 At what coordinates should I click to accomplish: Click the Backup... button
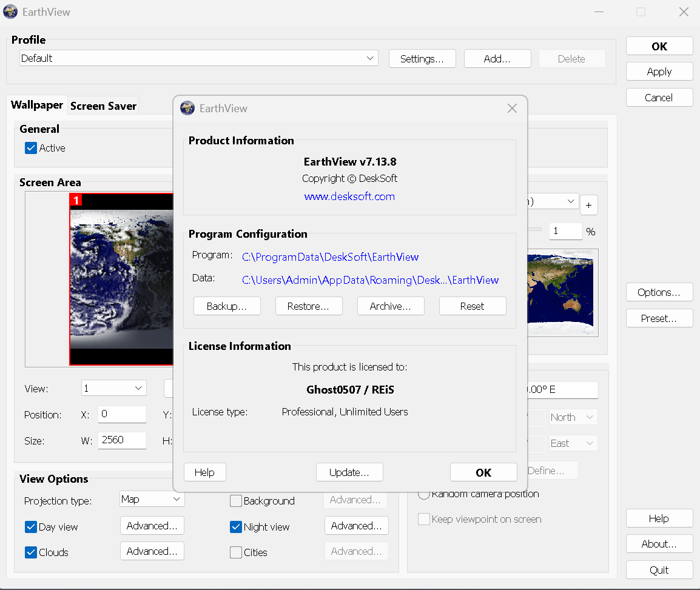(x=227, y=306)
